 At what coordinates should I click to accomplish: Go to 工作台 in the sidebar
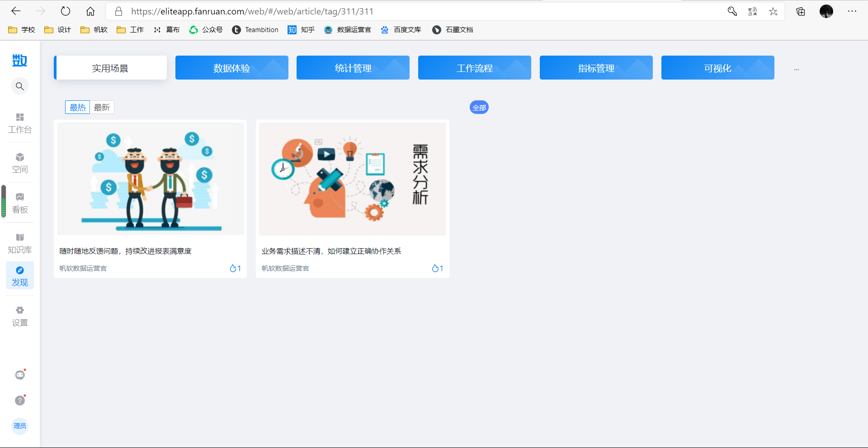pos(20,123)
